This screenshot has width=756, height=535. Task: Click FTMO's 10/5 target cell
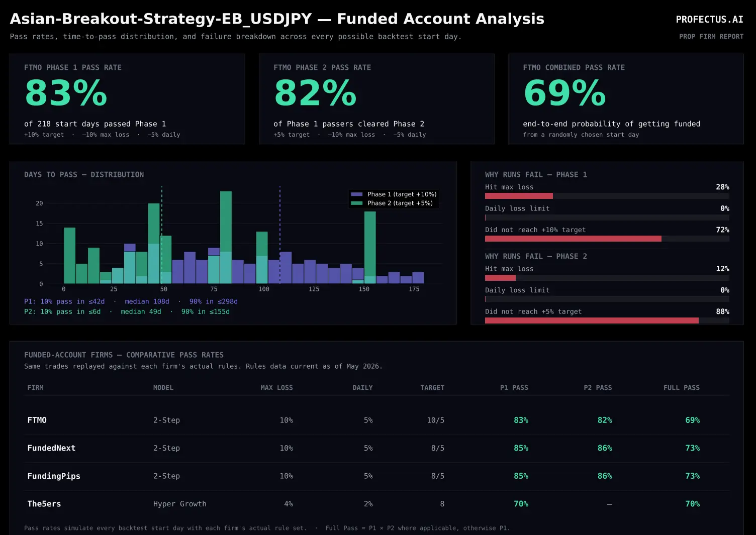click(436, 420)
